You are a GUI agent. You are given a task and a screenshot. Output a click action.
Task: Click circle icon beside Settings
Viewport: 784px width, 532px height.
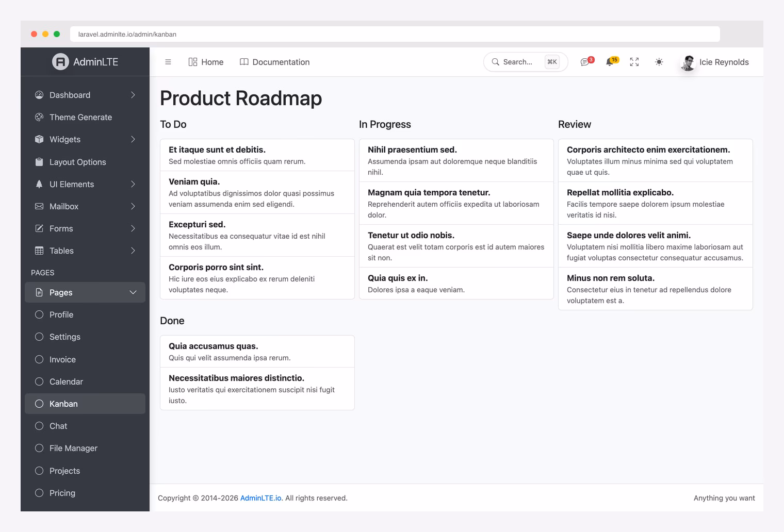(x=39, y=337)
